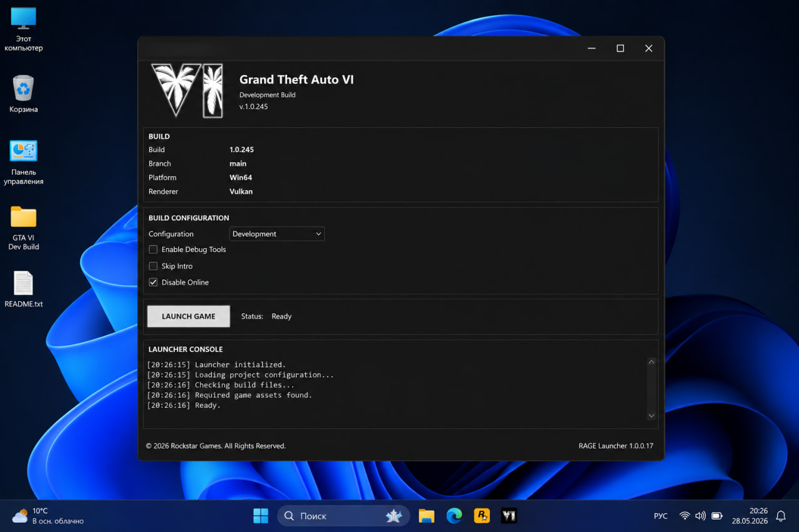Select the Recycle Bin desktop icon
Screen dimensions: 799x532
(24, 94)
